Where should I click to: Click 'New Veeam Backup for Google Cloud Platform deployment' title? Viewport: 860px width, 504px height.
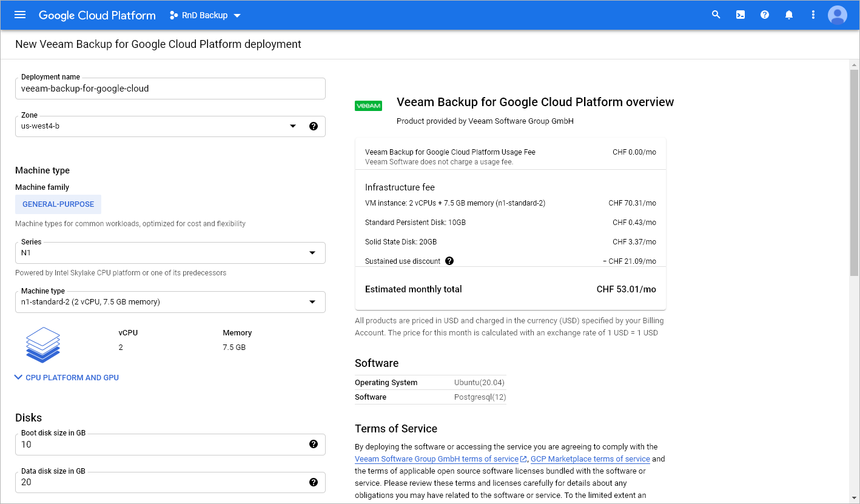158,44
